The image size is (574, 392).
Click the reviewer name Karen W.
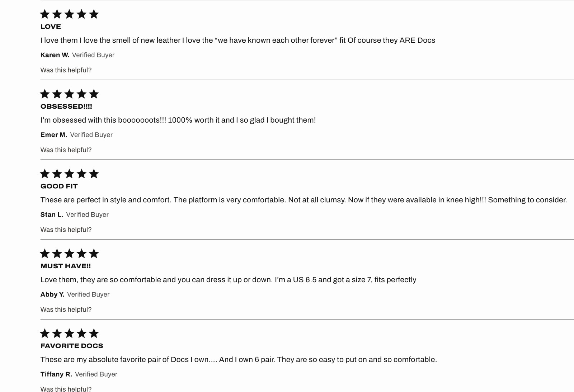pyautogui.click(x=55, y=55)
